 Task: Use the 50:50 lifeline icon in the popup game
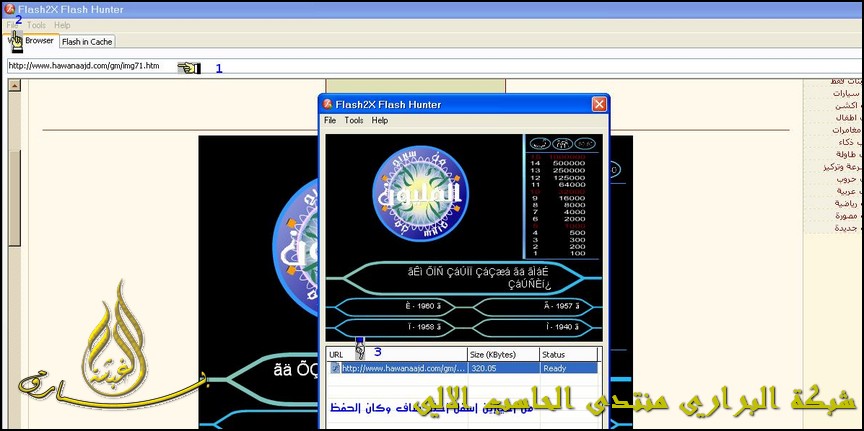click(x=585, y=144)
